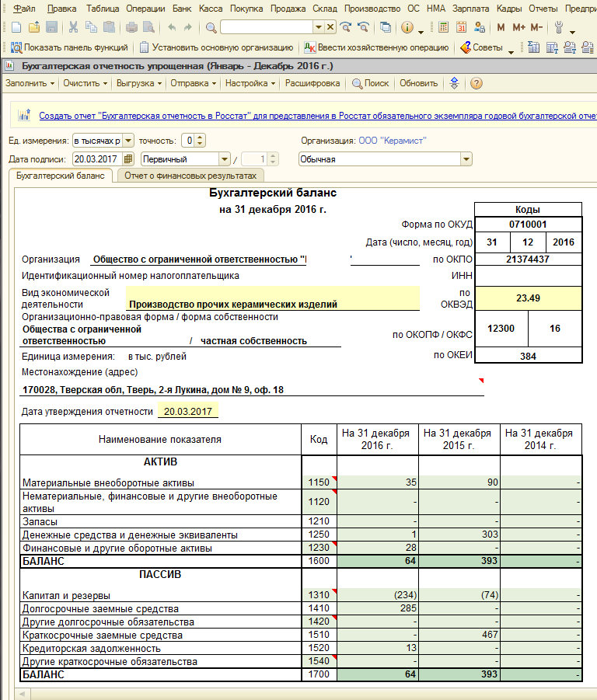
Task: Click the M+ memory button
Action: 518,28
